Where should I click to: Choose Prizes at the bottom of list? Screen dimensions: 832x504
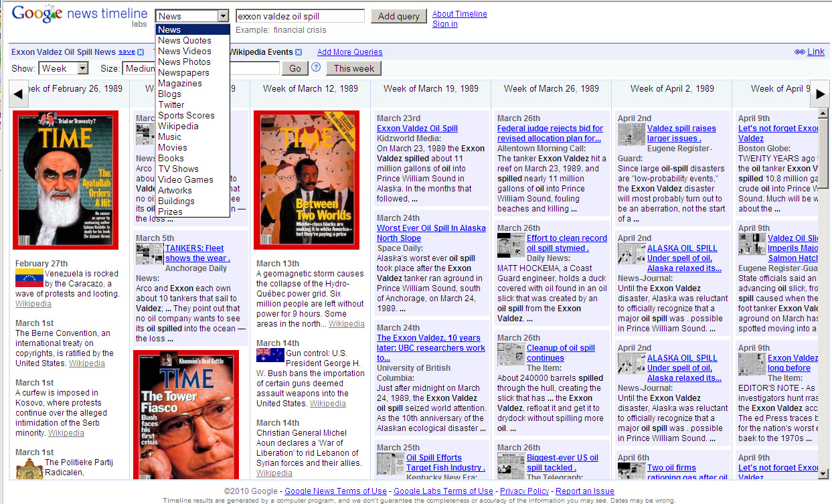(193, 212)
